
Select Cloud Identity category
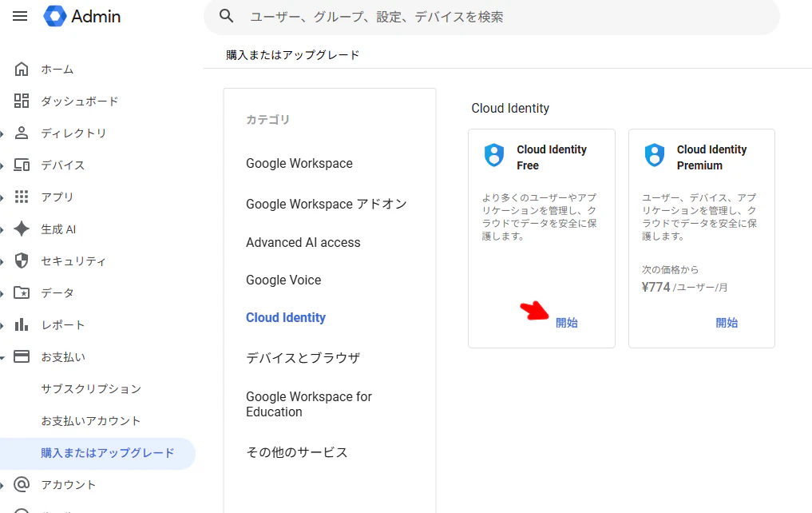[286, 317]
